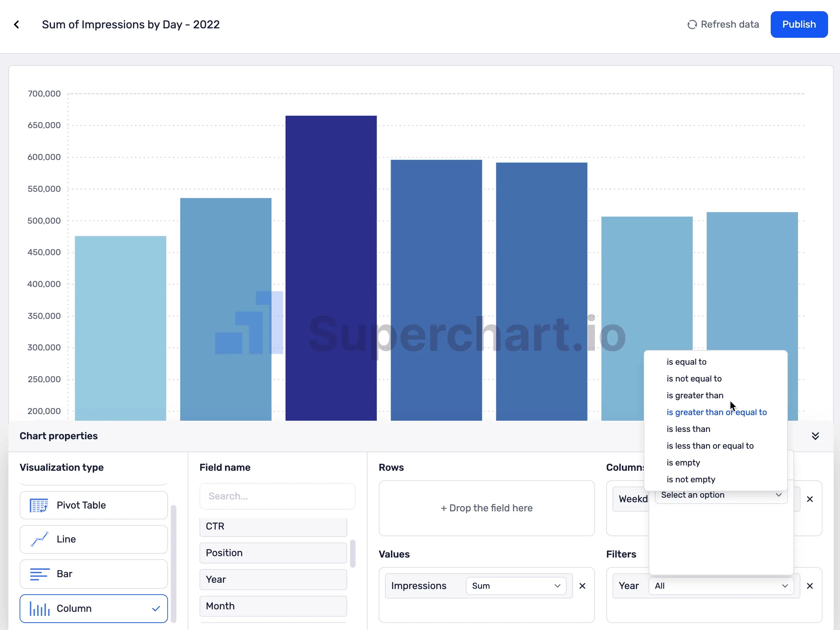840x630 pixels.
Task: Remove the Weekday field from Columns
Action: (810, 499)
